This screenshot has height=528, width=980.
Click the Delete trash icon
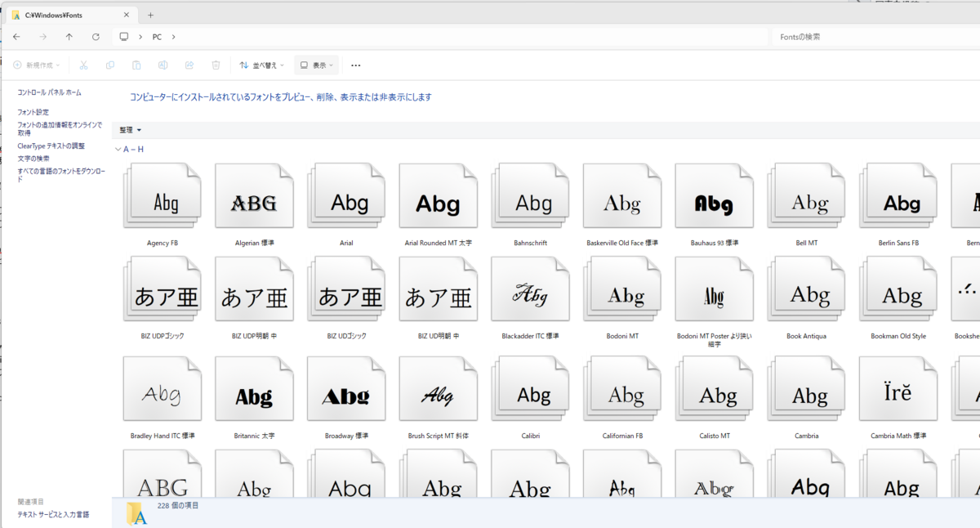(x=216, y=65)
